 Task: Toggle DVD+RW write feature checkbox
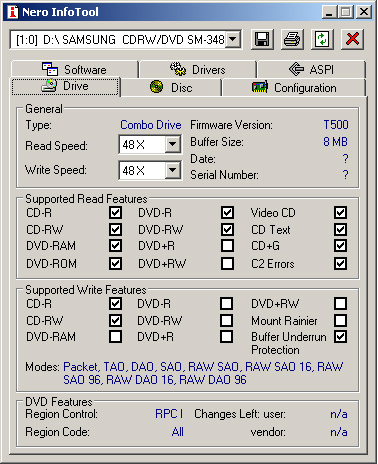[340, 304]
